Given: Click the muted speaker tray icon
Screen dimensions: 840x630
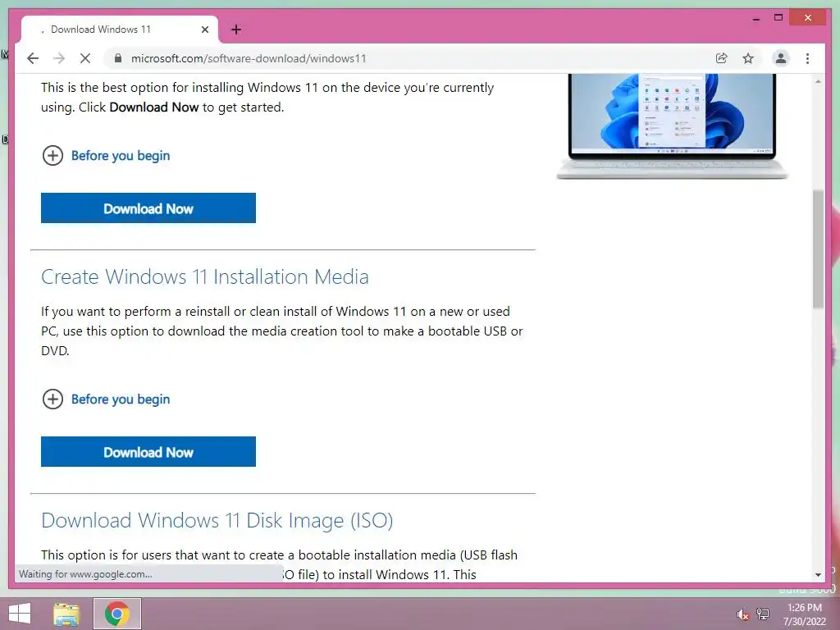Looking at the screenshot, I should (x=742, y=614).
